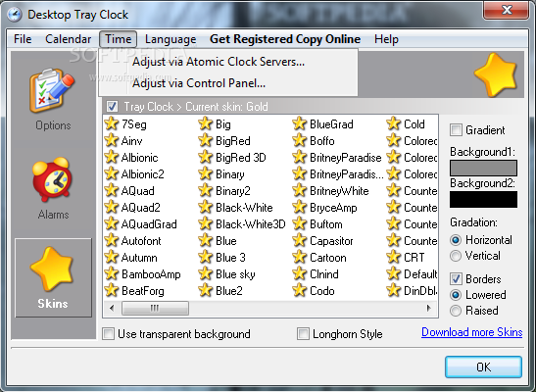
Task: Click the Desktop Tray Clock title bar icon
Action: pyautogui.click(x=14, y=15)
